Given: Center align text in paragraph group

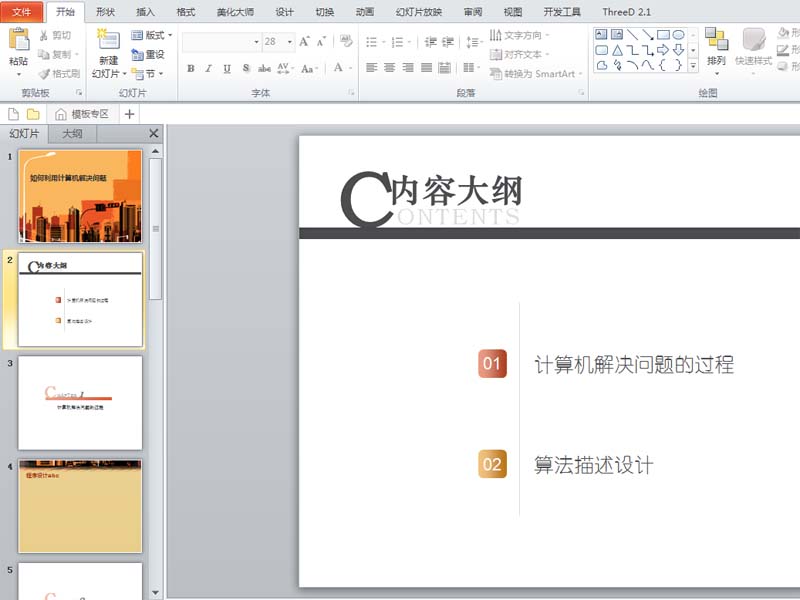Looking at the screenshot, I should click(390, 67).
